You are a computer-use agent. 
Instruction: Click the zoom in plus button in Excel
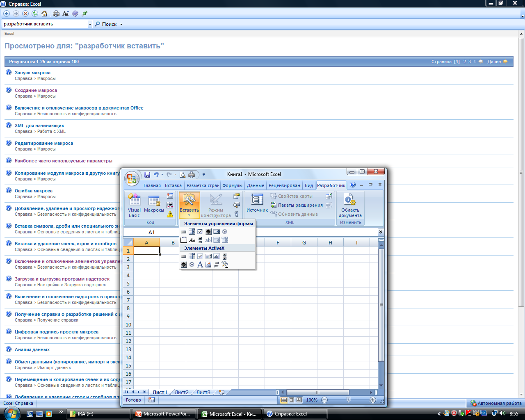click(x=372, y=400)
